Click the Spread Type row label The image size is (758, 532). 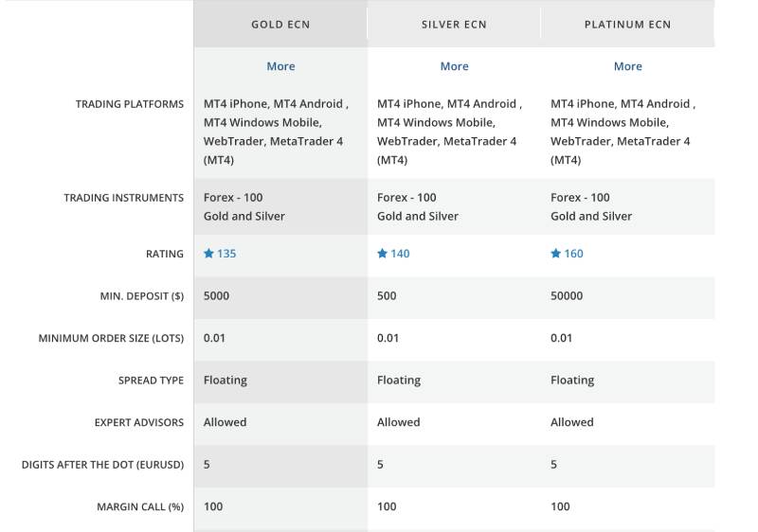coord(151,381)
